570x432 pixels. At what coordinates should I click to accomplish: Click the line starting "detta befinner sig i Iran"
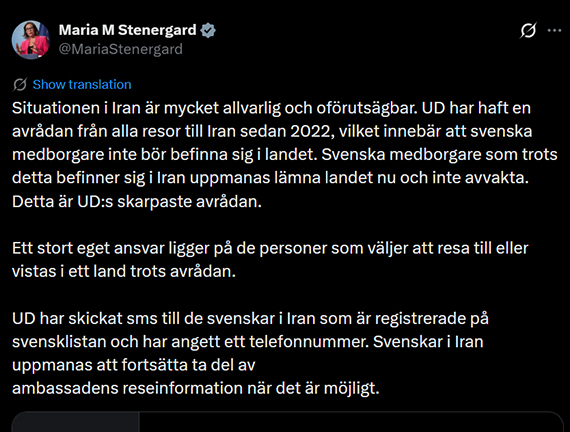pyautogui.click(x=270, y=178)
